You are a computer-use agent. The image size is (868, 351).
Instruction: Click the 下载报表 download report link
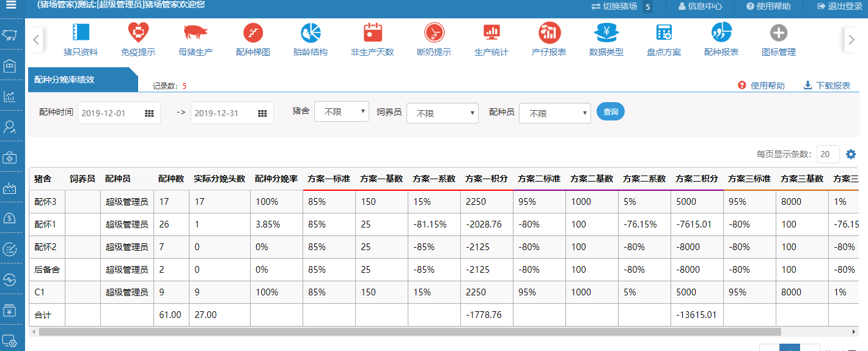[x=827, y=86]
